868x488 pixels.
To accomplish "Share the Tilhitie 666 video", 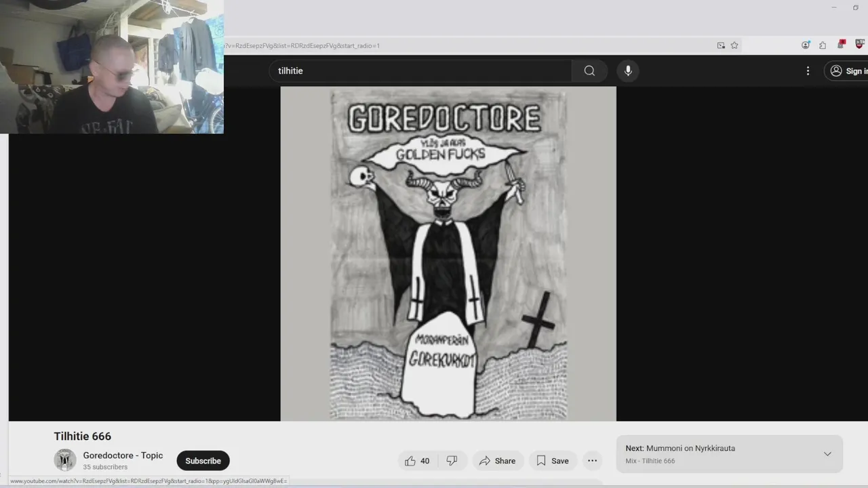I will [497, 461].
